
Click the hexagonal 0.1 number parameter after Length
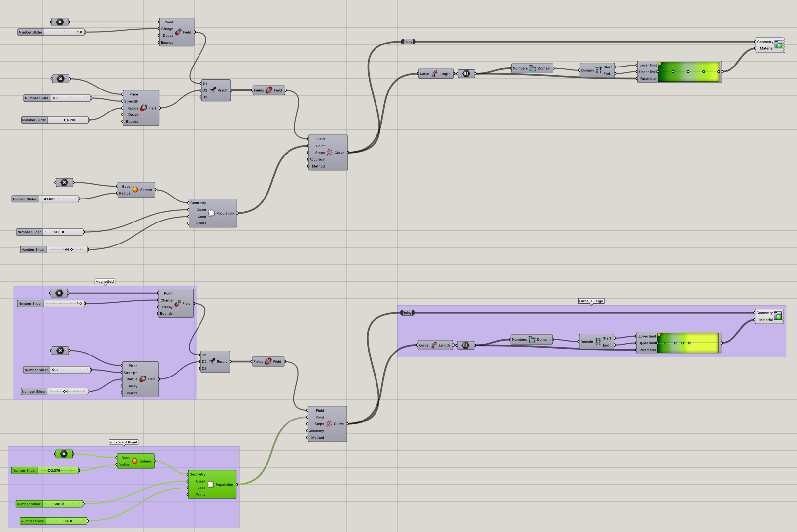[x=466, y=73]
